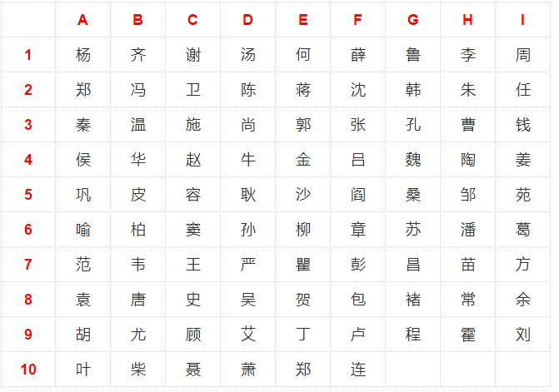Click the character 刘 in cell I9

pos(523,335)
